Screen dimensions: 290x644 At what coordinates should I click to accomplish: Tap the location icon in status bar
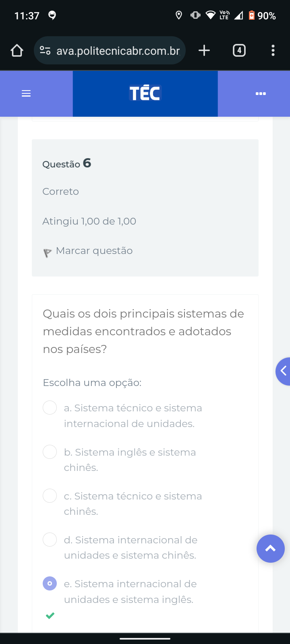[179, 16]
